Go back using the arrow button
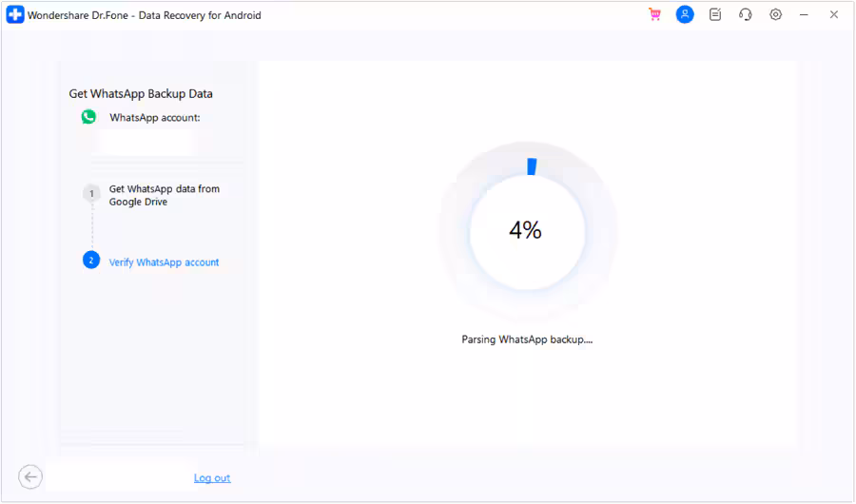The height and width of the screenshot is (504, 856). point(30,477)
